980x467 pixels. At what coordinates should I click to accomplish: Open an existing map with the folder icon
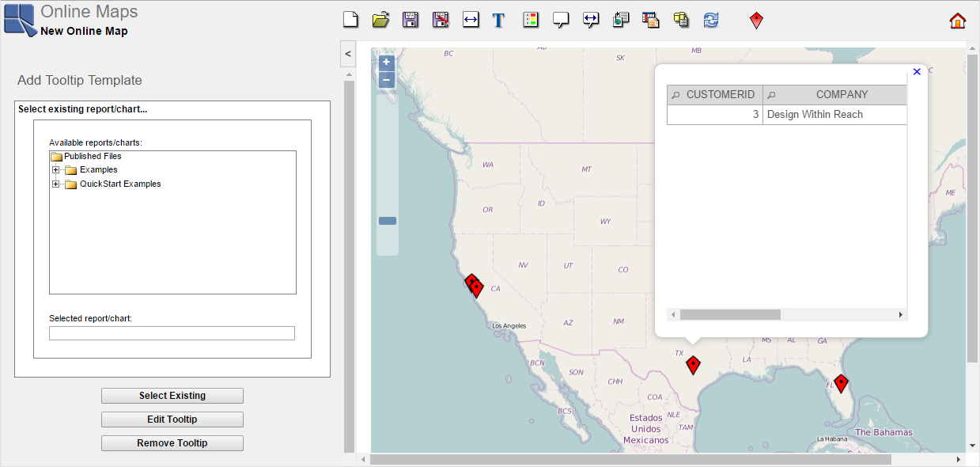tap(380, 21)
